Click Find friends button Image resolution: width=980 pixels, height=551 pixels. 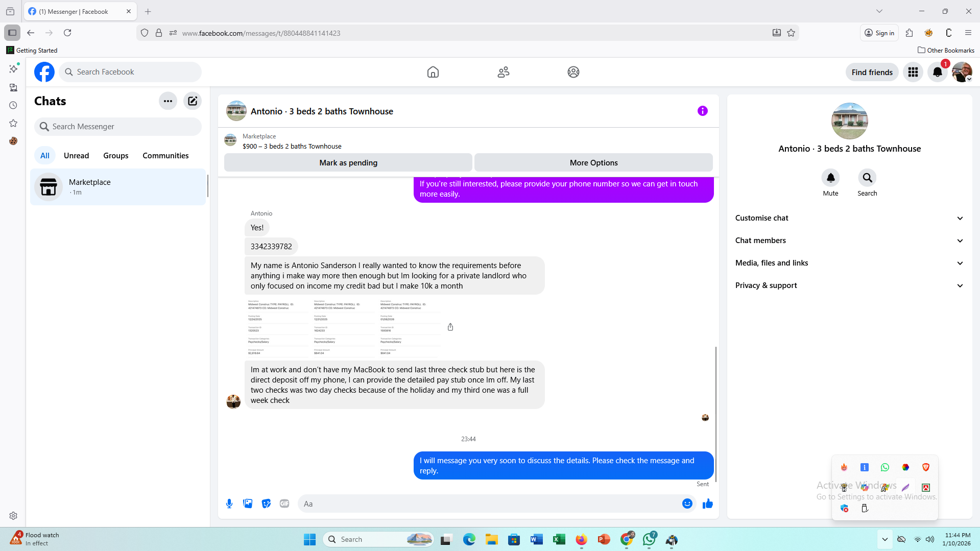tap(872, 72)
